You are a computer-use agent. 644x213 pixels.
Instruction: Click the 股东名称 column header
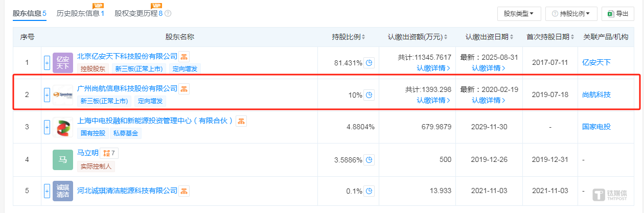(x=179, y=37)
